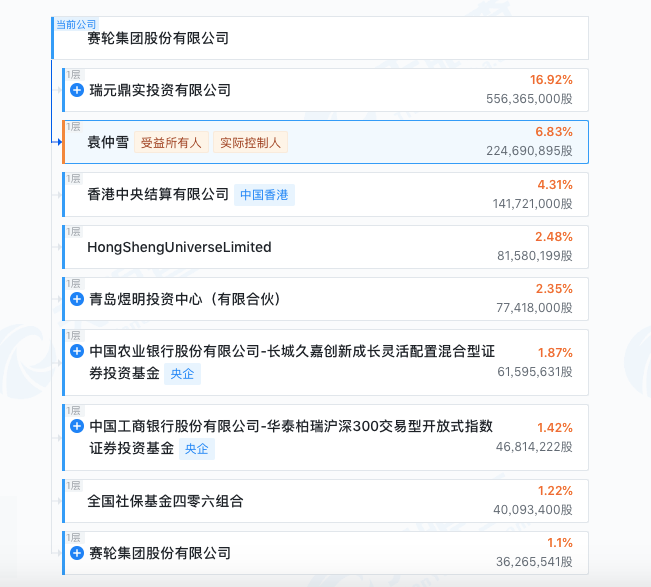The height and width of the screenshot is (587, 651).
Task: Select the current company 赛轮集团股份有限公司 header
Action: pyautogui.click(x=158, y=38)
